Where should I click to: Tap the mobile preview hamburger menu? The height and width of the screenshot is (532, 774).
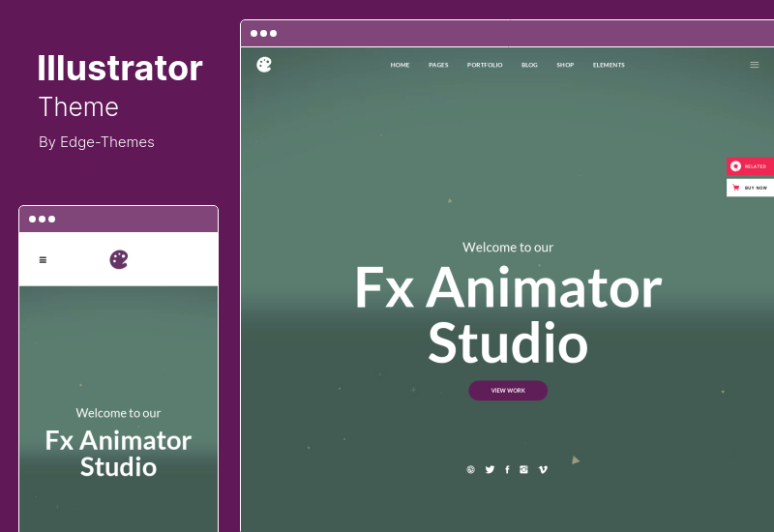(x=43, y=259)
